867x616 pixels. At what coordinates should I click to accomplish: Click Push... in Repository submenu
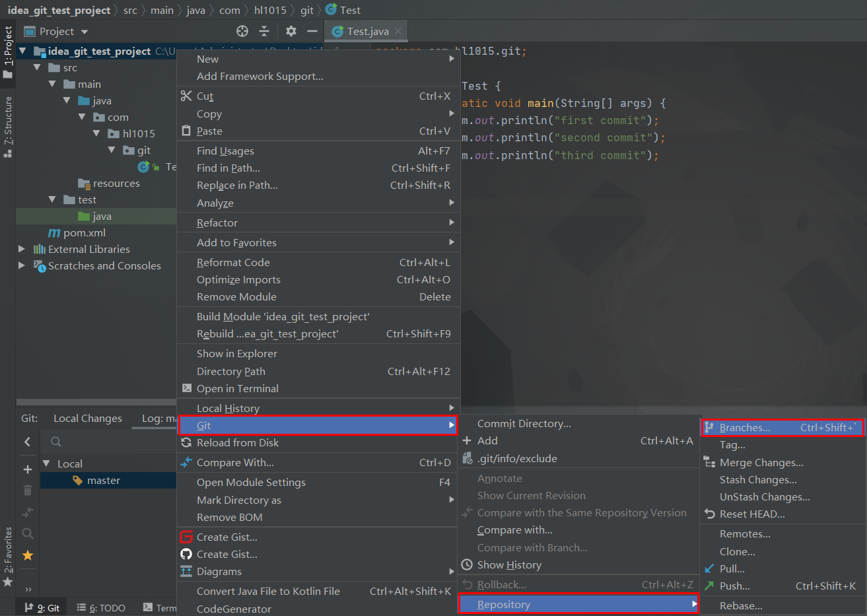click(x=734, y=586)
